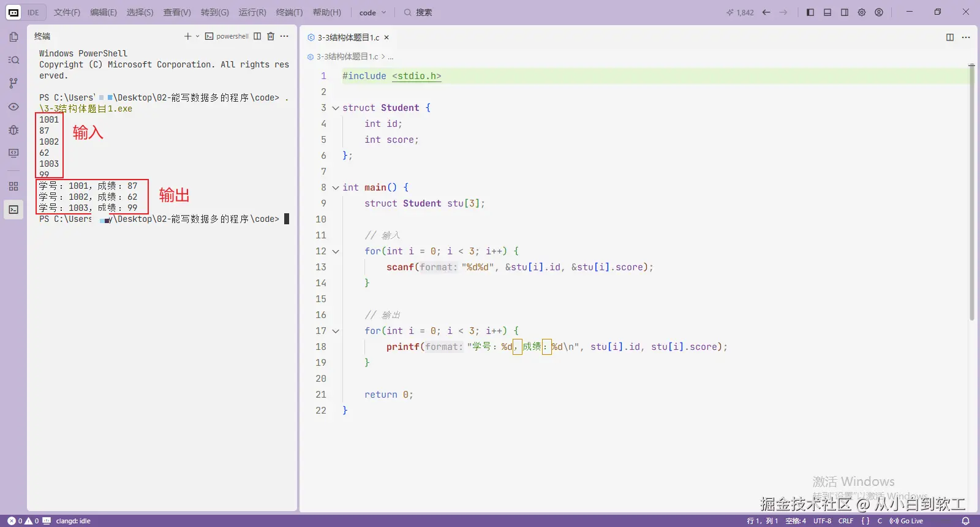The width and height of the screenshot is (980, 527).
Task: Open the source control view
Action: click(x=13, y=83)
